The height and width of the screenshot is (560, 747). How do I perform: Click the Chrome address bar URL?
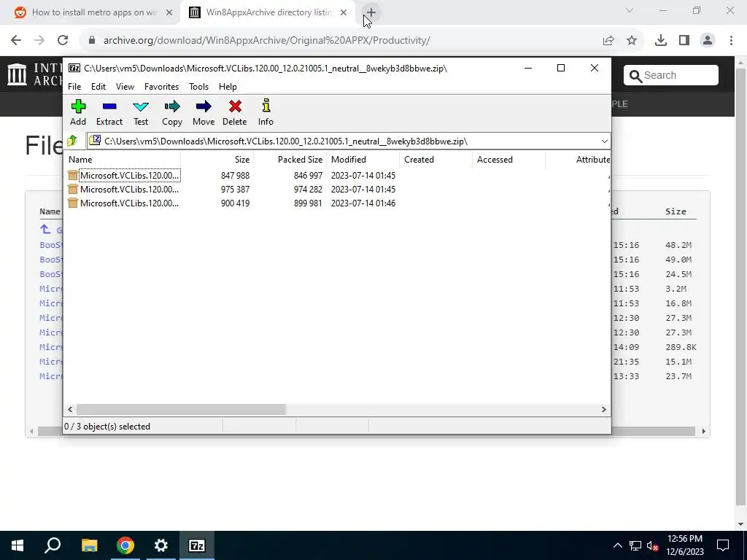click(x=267, y=41)
